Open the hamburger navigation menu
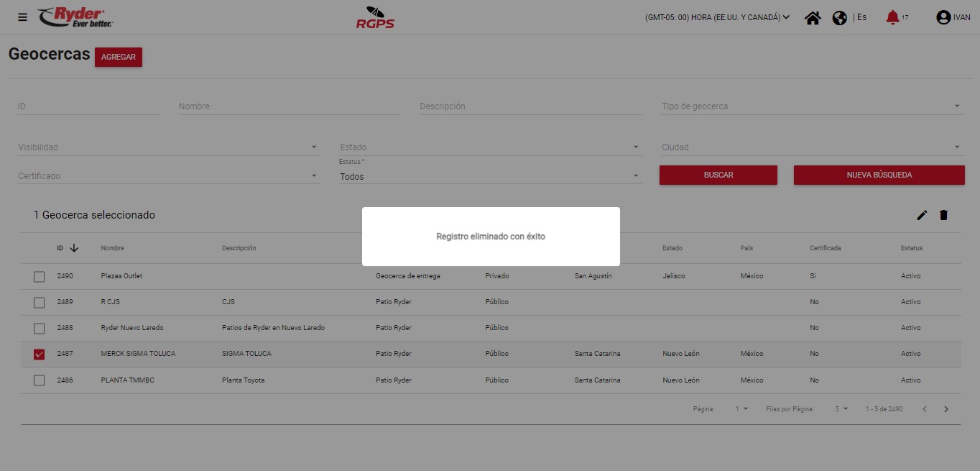The width and height of the screenshot is (980, 471). pos(22,17)
